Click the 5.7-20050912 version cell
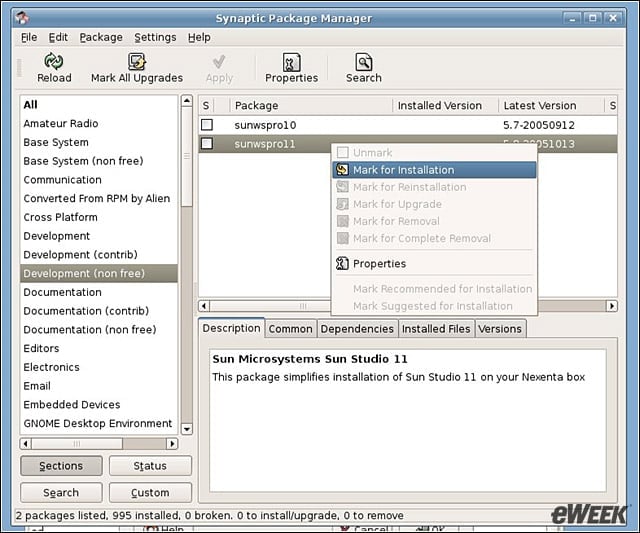The height and width of the screenshot is (533, 640). 539,125
